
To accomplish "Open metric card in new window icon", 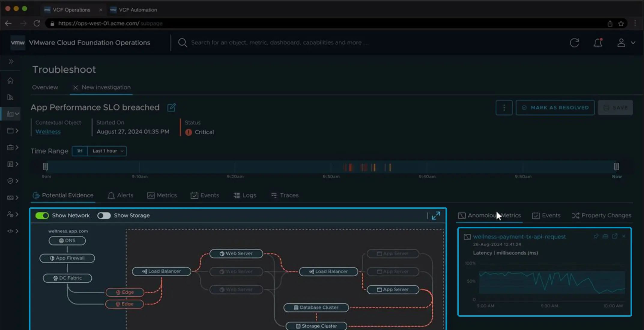I will (x=615, y=236).
